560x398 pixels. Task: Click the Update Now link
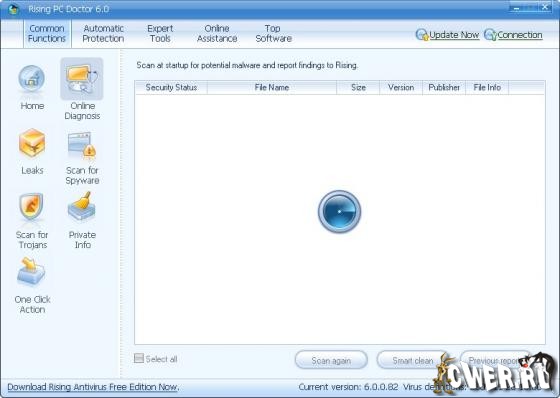tap(454, 35)
